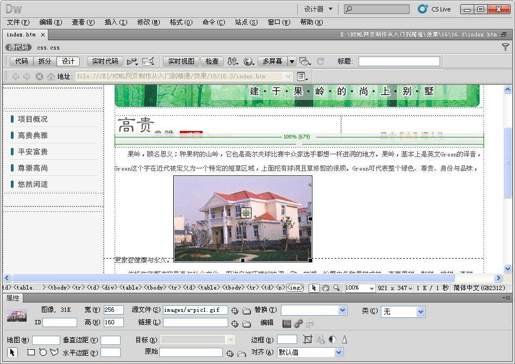Toggle 检查 mode
515x364 pixels.
point(212,61)
